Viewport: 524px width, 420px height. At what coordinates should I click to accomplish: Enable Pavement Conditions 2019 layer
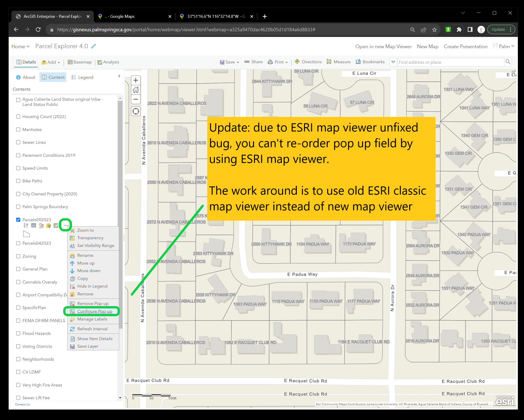18,155
